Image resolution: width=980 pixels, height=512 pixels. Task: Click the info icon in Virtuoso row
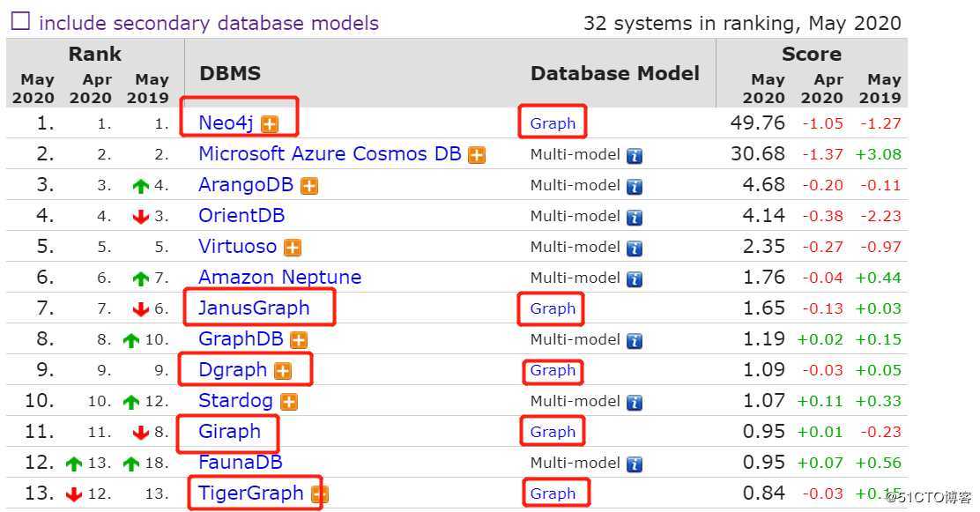tap(635, 249)
